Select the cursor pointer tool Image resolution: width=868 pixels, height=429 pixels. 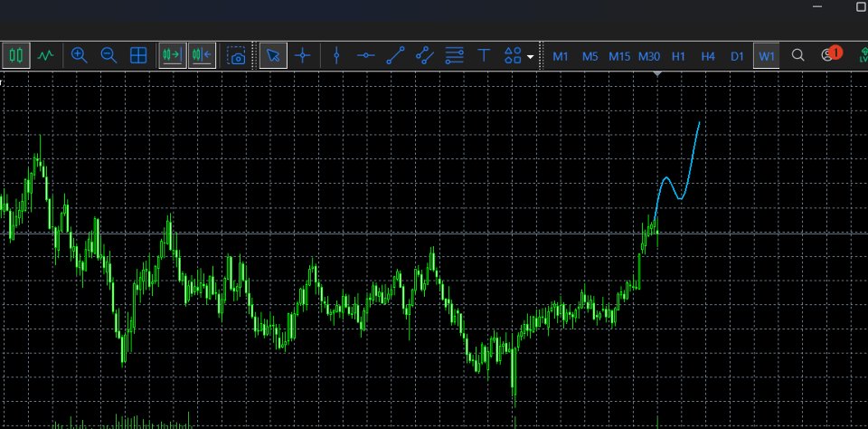point(273,55)
